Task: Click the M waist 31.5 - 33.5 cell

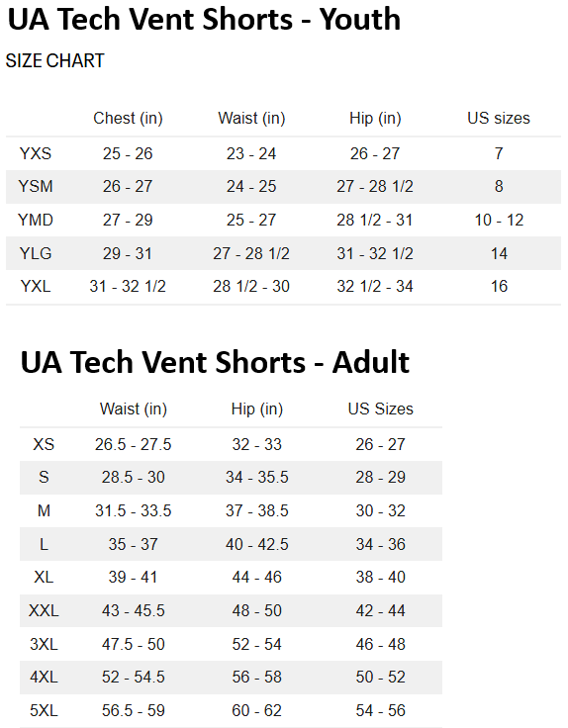Action: (134, 511)
